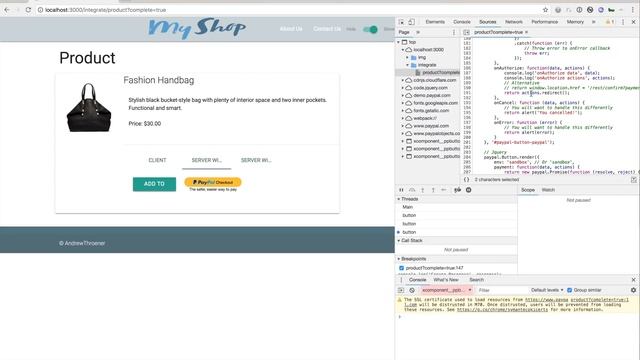
Task: Switch to the Elements tab
Action: click(435, 22)
